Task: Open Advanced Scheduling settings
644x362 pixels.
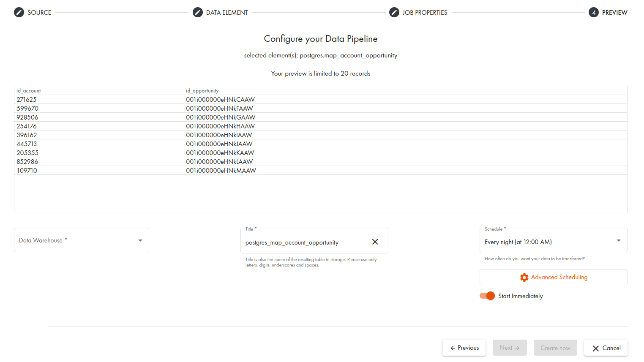Action: point(559,277)
